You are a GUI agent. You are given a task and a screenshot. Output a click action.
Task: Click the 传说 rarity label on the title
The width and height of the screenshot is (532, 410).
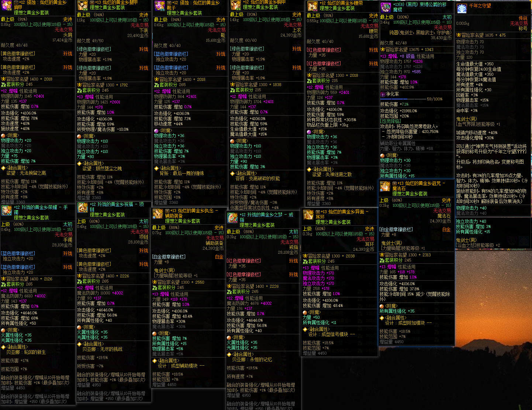(523, 18)
